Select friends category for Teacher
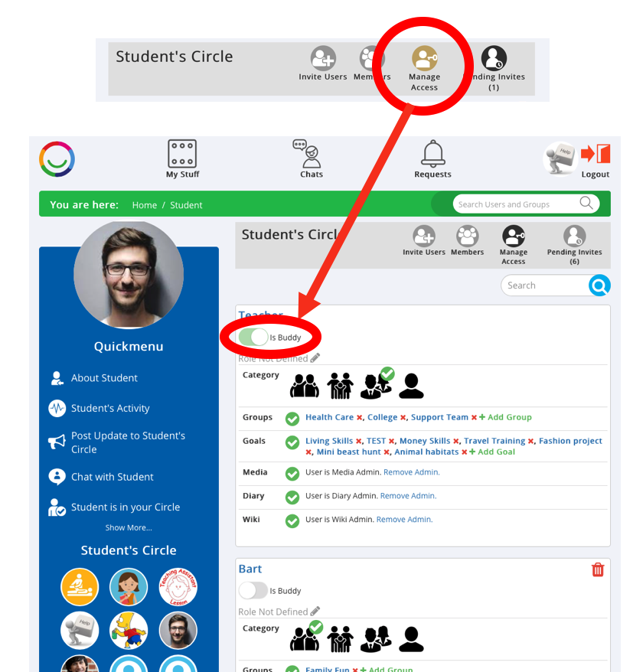 coord(305,386)
